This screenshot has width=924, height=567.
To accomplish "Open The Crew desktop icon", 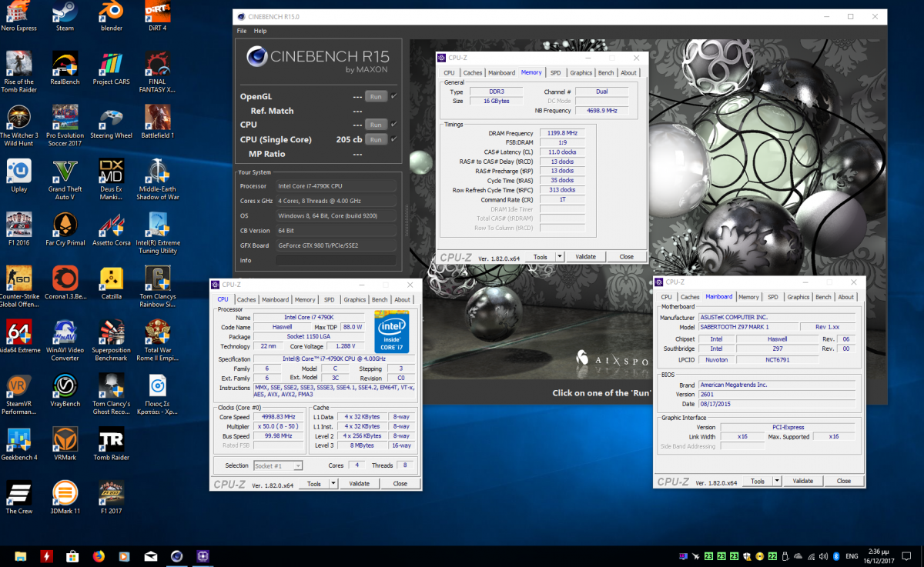I will click(19, 499).
